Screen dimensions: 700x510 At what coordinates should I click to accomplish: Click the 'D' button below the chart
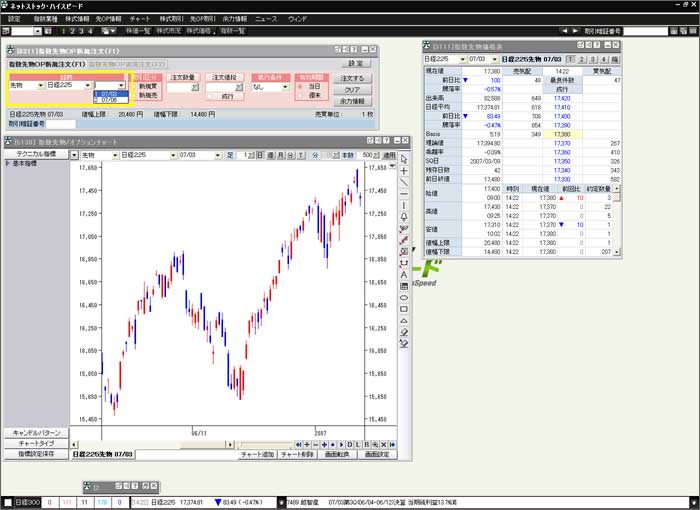350,445
